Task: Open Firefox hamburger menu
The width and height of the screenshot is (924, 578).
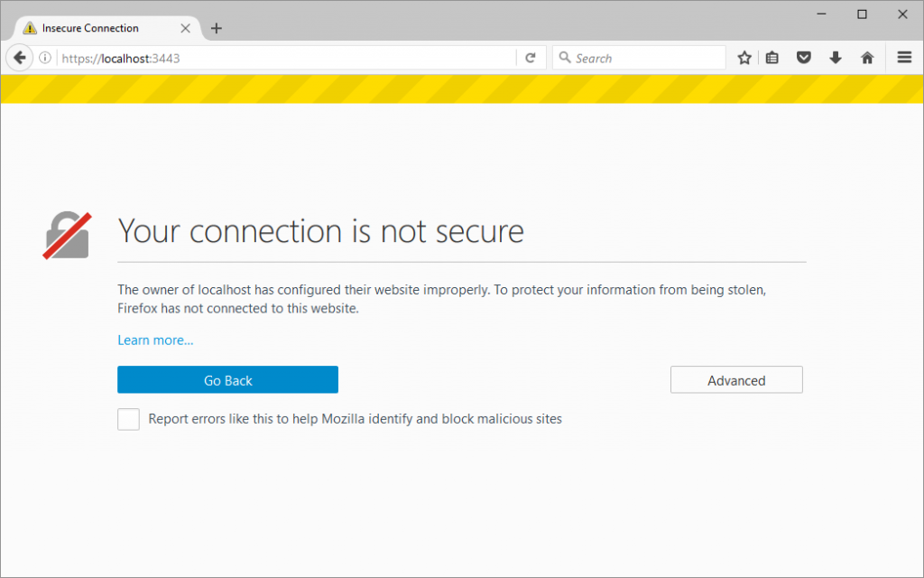Action: pyautogui.click(x=904, y=57)
